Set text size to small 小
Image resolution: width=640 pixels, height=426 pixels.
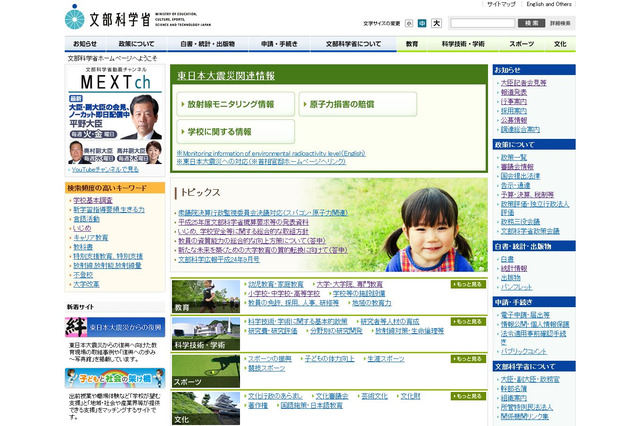[x=409, y=24]
